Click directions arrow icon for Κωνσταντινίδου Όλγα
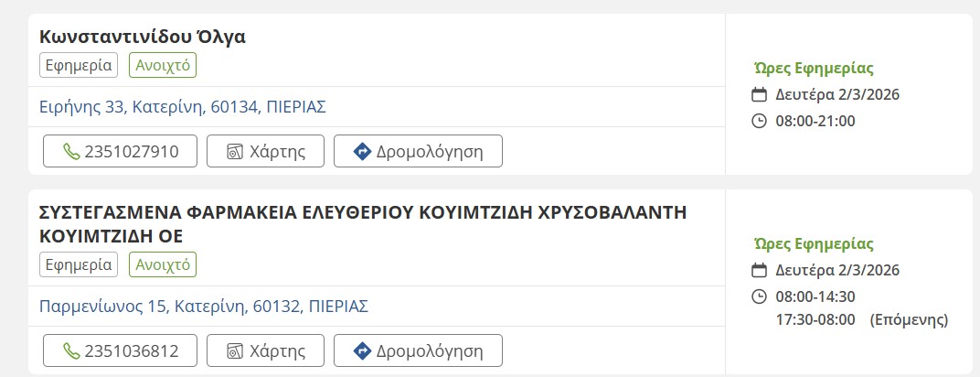This screenshot has width=980, height=377. tap(362, 151)
